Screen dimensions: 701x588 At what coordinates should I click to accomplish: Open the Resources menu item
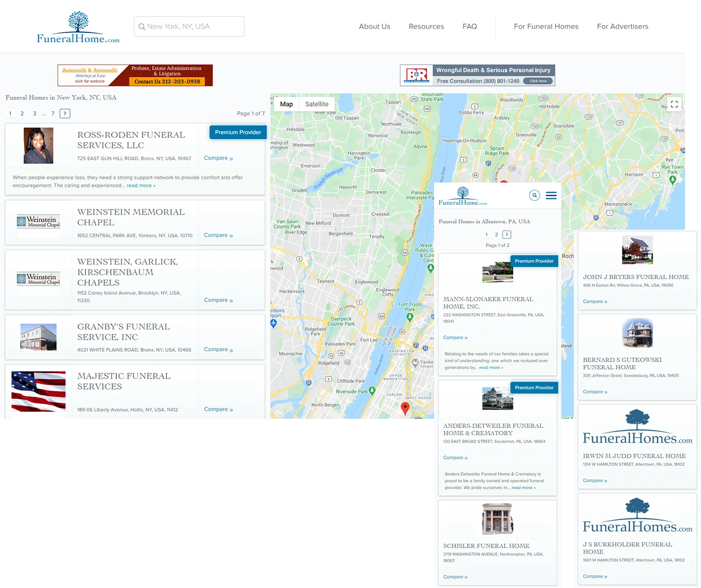tap(426, 26)
